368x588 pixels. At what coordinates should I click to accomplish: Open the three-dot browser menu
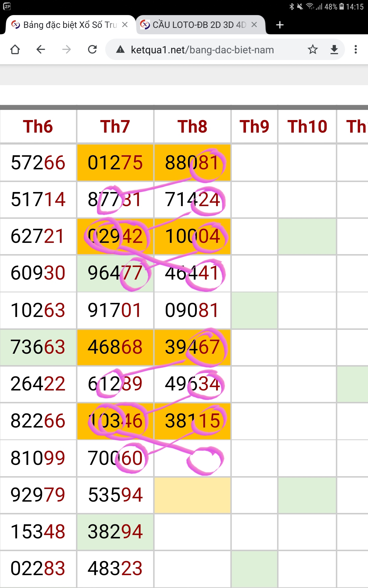tap(356, 49)
